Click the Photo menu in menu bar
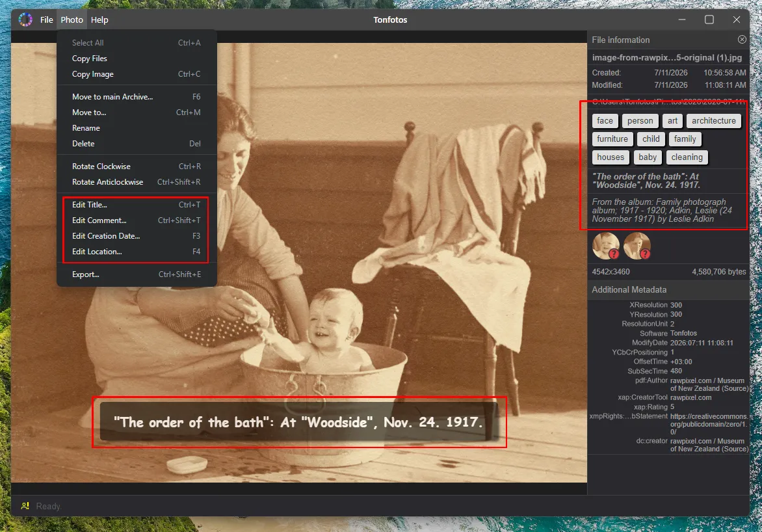The height and width of the screenshot is (532, 762). click(72, 20)
